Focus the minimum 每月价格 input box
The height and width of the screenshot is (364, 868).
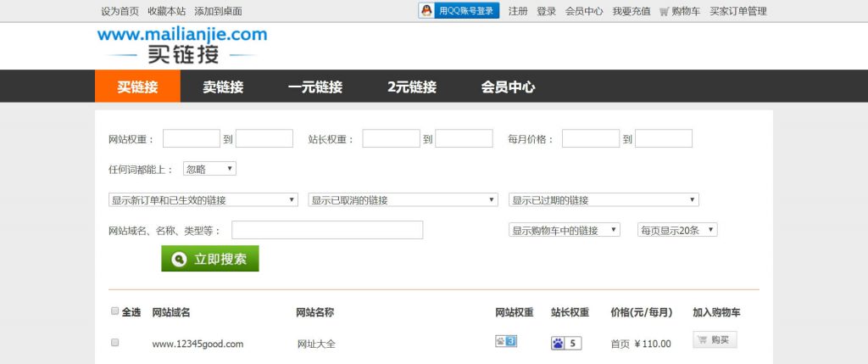coord(591,138)
